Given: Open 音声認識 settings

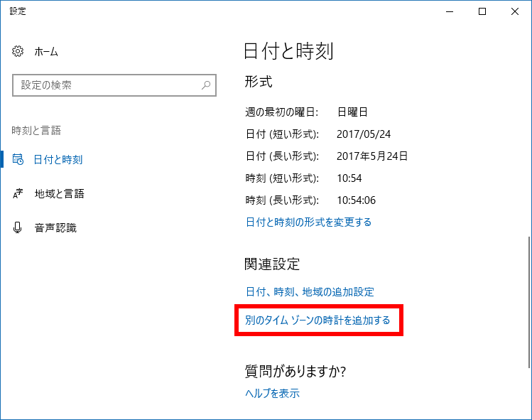Looking at the screenshot, I should point(55,227).
